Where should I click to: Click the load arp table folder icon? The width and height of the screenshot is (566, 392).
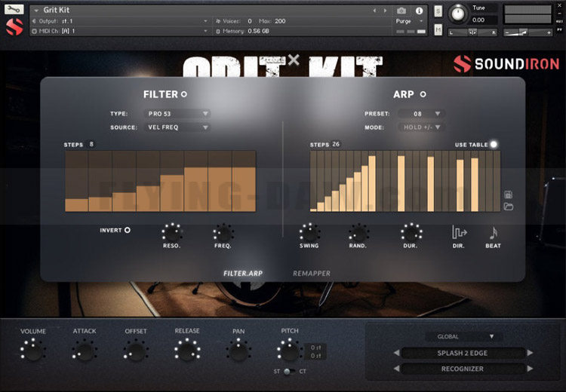508,207
